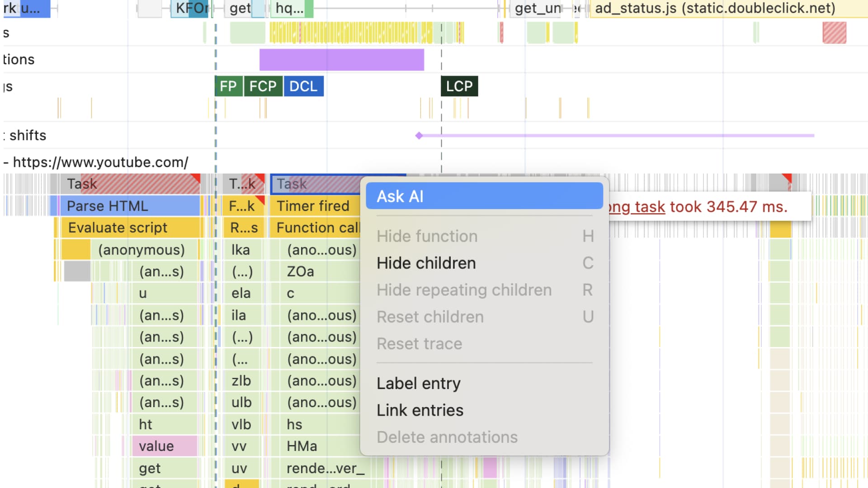Click the FCP timing marker
This screenshot has height=488, width=868.
263,86
